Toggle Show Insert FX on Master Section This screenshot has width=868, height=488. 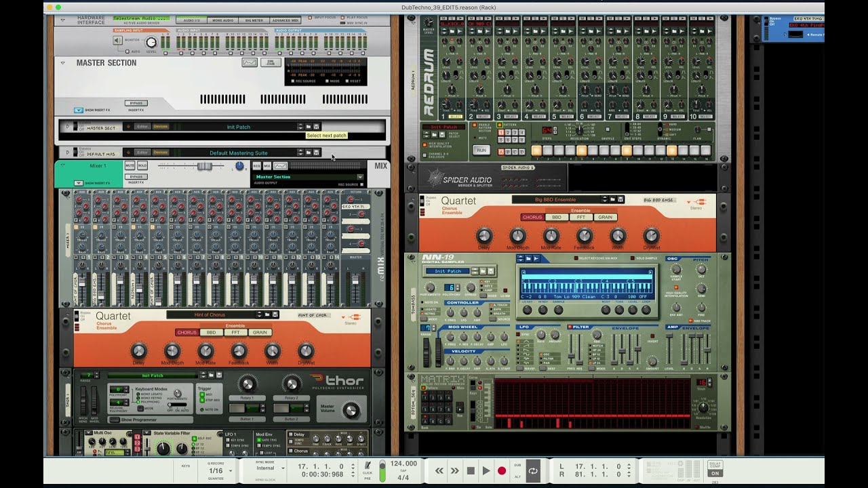pyautogui.click(x=79, y=110)
